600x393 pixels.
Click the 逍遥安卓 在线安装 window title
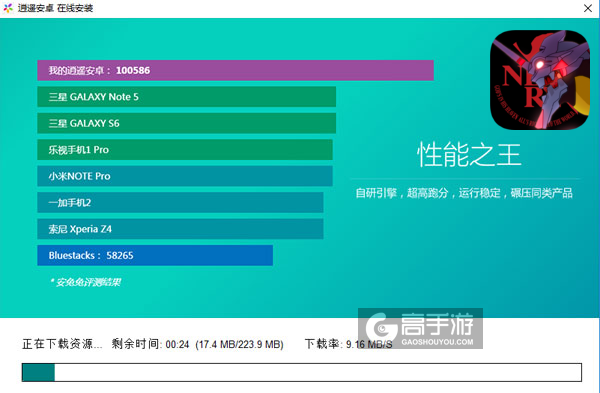[55, 8]
